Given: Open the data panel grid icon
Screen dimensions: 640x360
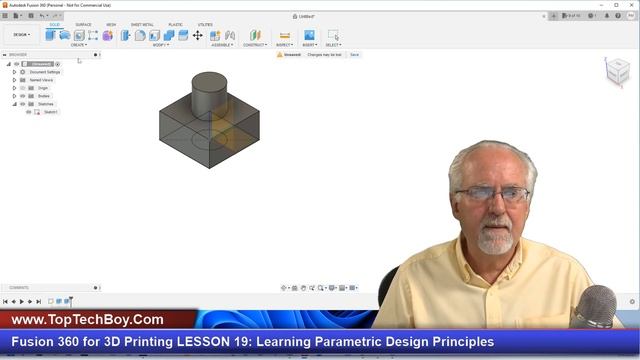Looking at the screenshot, I should click(5, 16).
